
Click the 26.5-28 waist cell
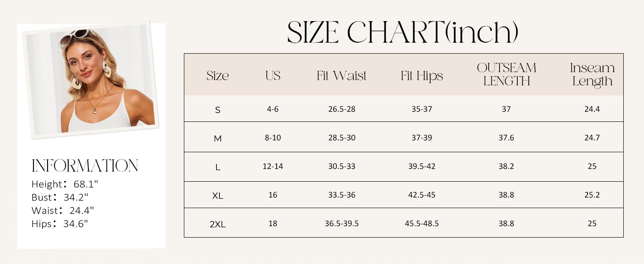(341, 109)
